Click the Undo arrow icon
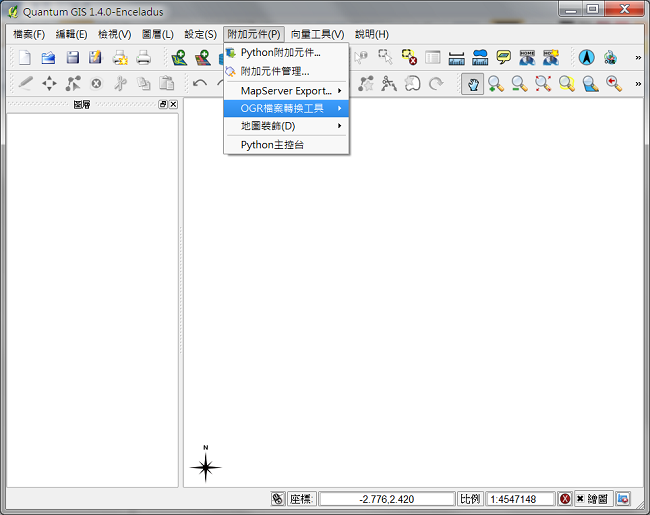 click(200, 84)
